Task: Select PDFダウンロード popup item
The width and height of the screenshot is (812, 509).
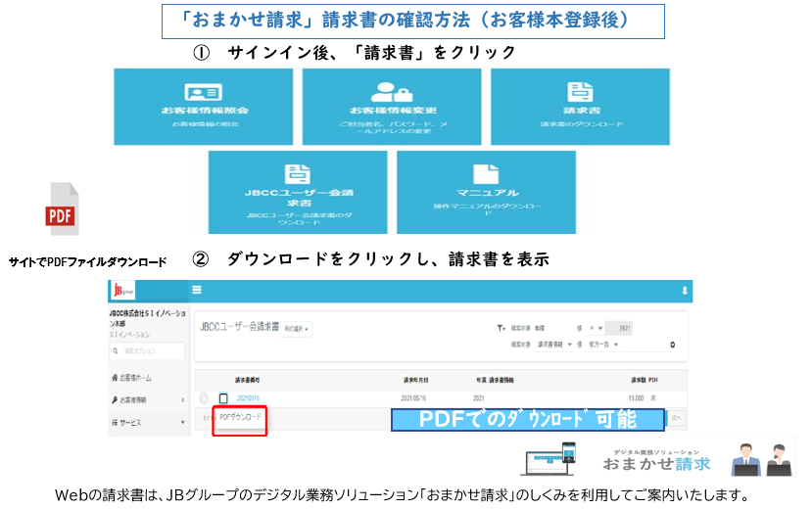Action: [x=240, y=417]
